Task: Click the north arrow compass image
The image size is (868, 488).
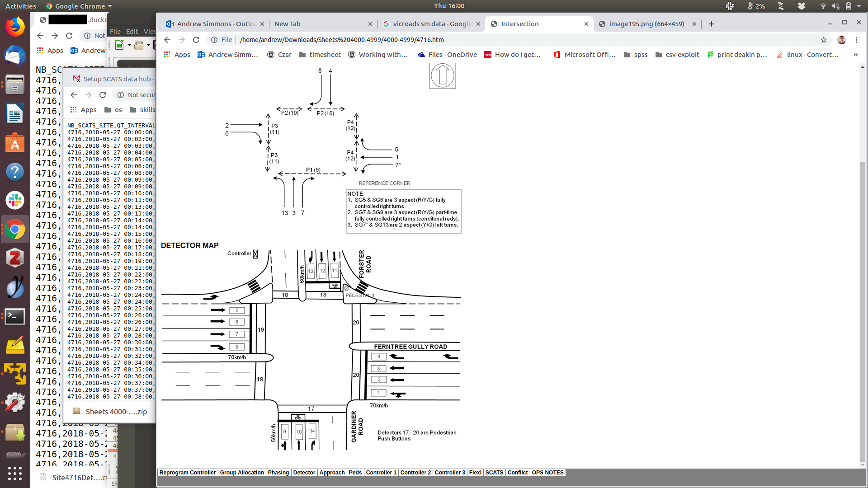Action: point(442,75)
